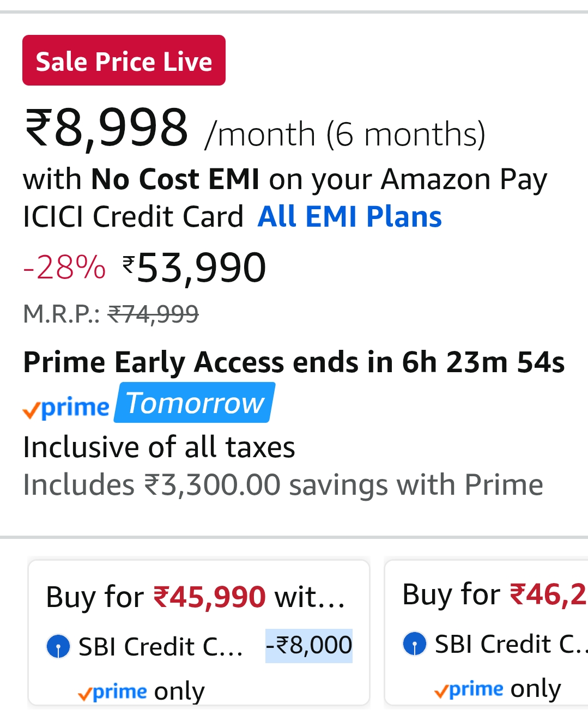588x716 pixels.
Task: Open the All EMI Plans link
Action: (349, 217)
